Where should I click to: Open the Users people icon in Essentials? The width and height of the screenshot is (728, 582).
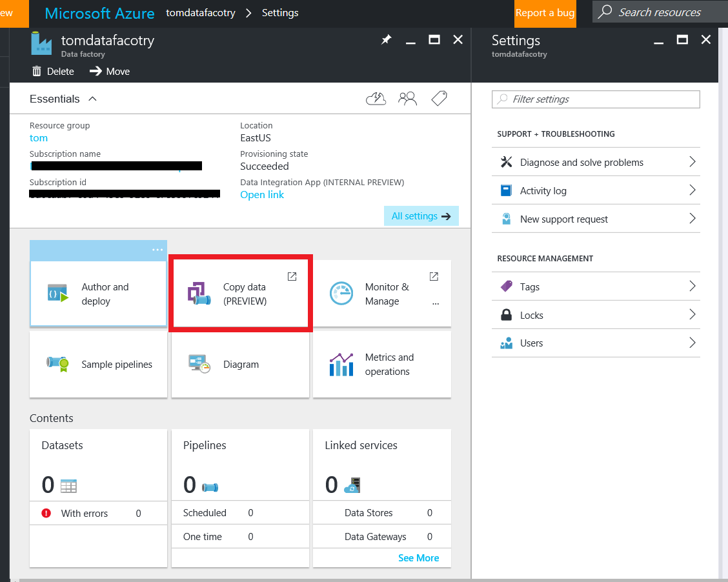point(408,98)
